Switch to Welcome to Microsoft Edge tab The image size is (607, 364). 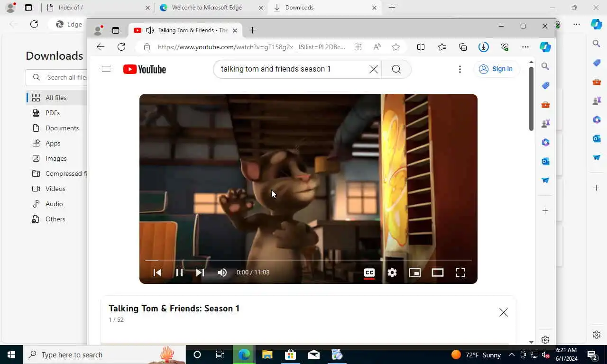pyautogui.click(x=211, y=8)
